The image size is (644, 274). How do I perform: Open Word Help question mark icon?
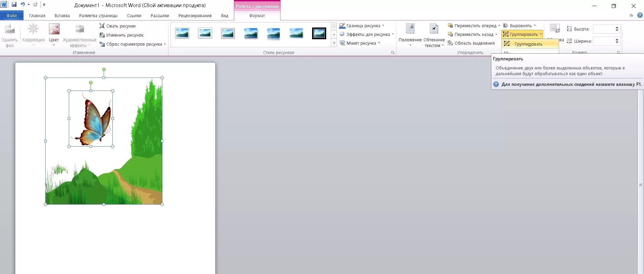pyautogui.click(x=640, y=15)
